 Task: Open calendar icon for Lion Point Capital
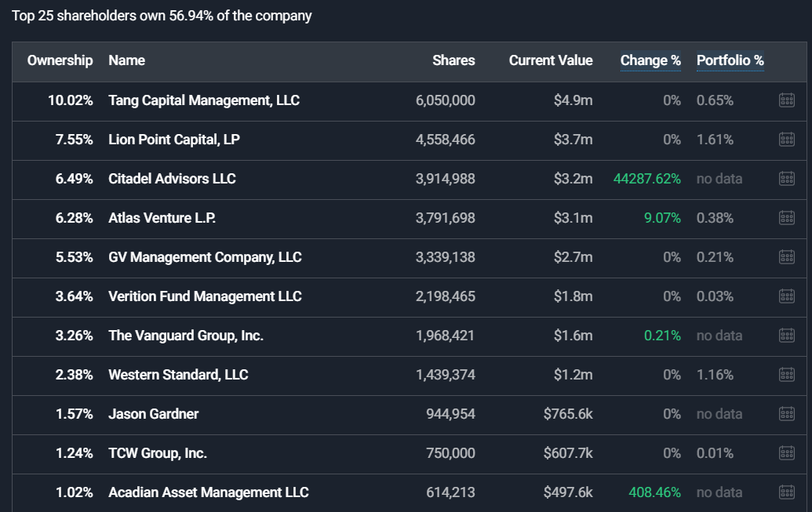(787, 140)
